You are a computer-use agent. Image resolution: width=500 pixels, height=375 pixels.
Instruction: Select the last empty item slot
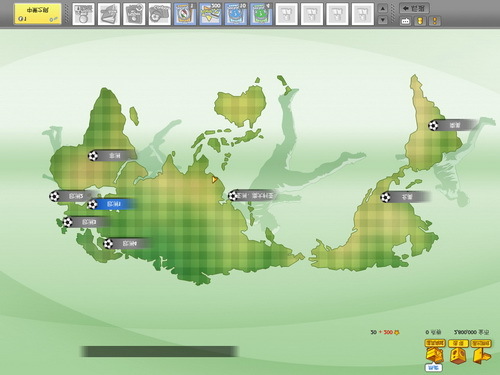pos(363,14)
